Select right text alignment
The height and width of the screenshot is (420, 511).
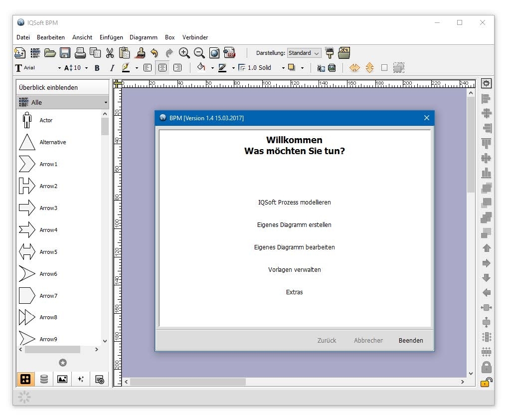pyautogui.click(x=177, y=68)
